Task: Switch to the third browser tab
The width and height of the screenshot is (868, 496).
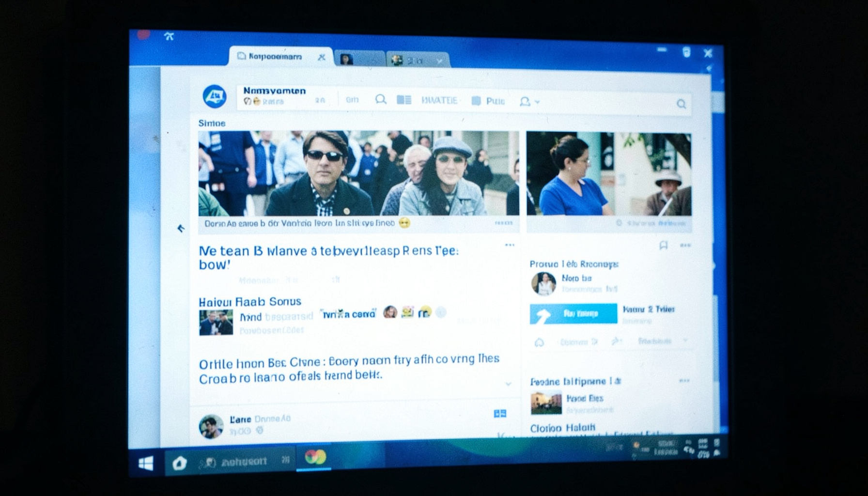Action: tap(418, 61)
